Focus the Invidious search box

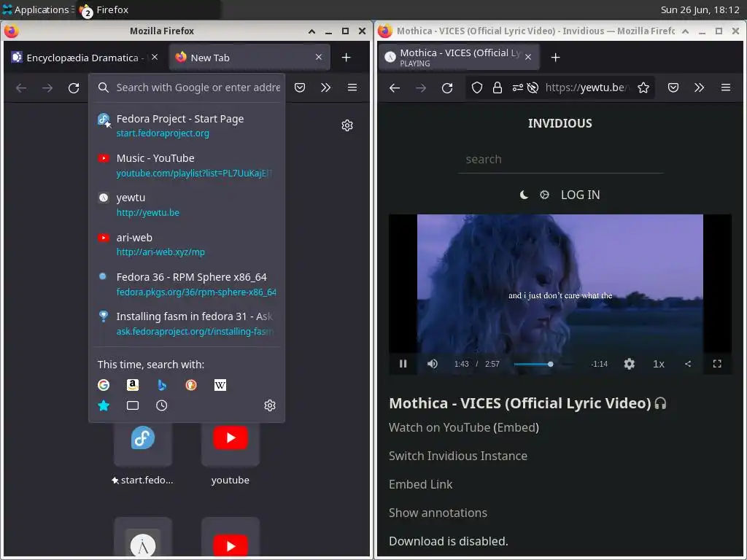[560, 159]
